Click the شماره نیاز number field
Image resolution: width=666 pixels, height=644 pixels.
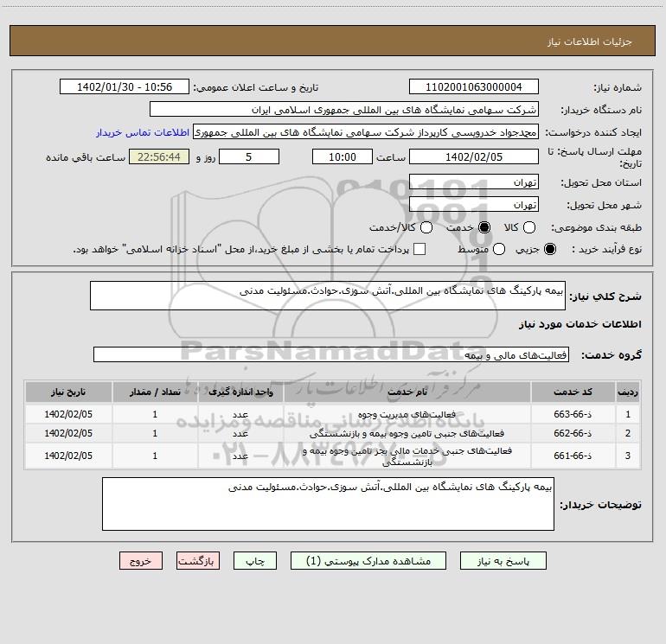[x=474, y=87]
